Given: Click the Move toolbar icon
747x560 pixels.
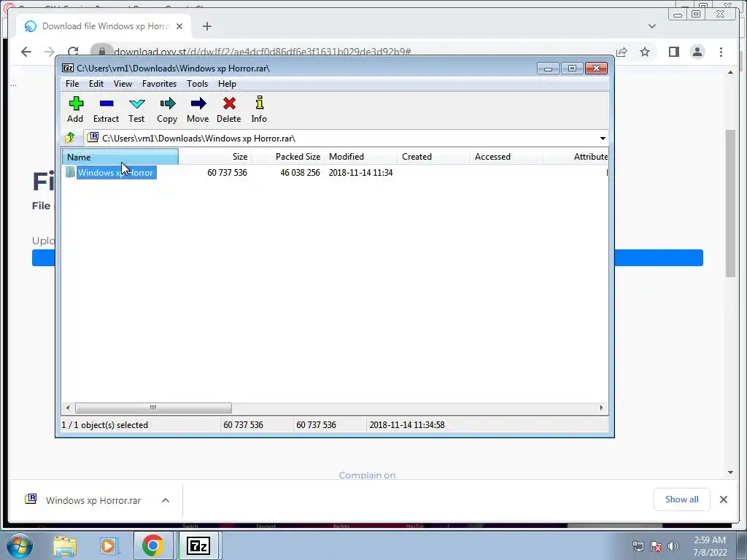Looking at the screenshot, I should coord(198,109).
